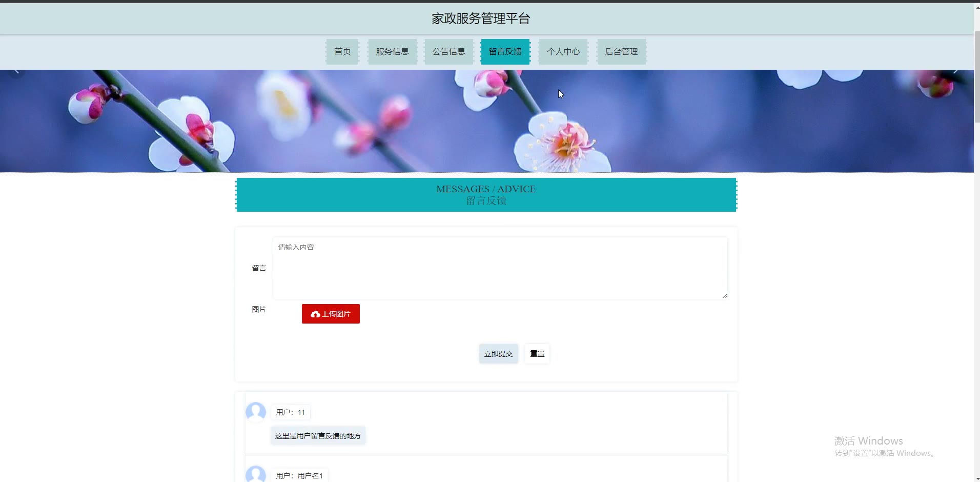Go to 后台管理 section
Image resolution: width=980 pixels, height=482 pixels.
coord(621,52)
